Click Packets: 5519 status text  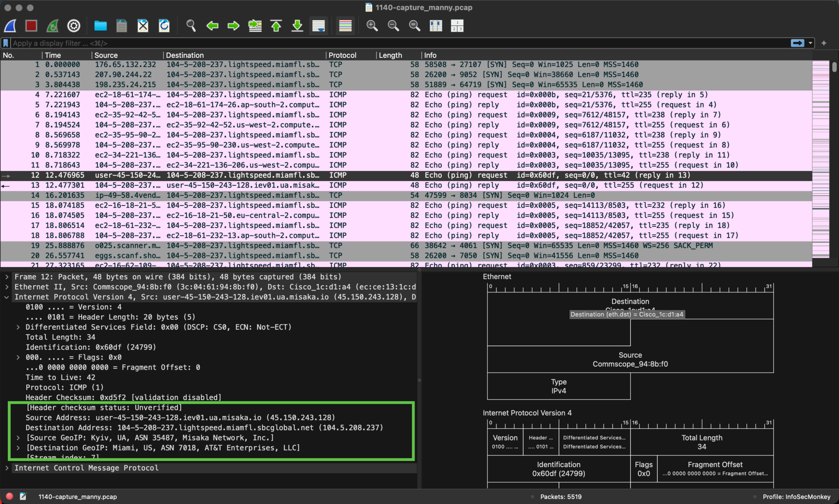pos(561,497)
